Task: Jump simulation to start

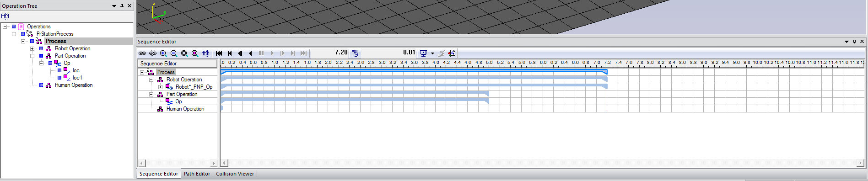Action: click(219, 53)
